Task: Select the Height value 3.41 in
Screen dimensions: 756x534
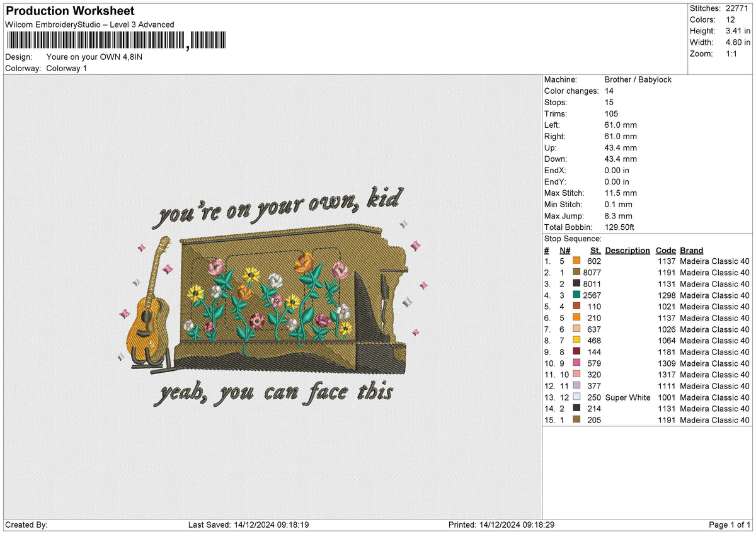Action: pyautogui.click(x=738, y=31)
